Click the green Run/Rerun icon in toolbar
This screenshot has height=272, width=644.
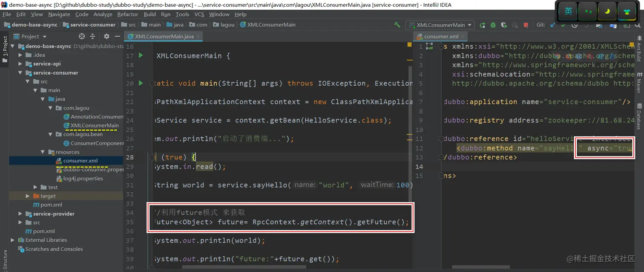coord(483,25)
